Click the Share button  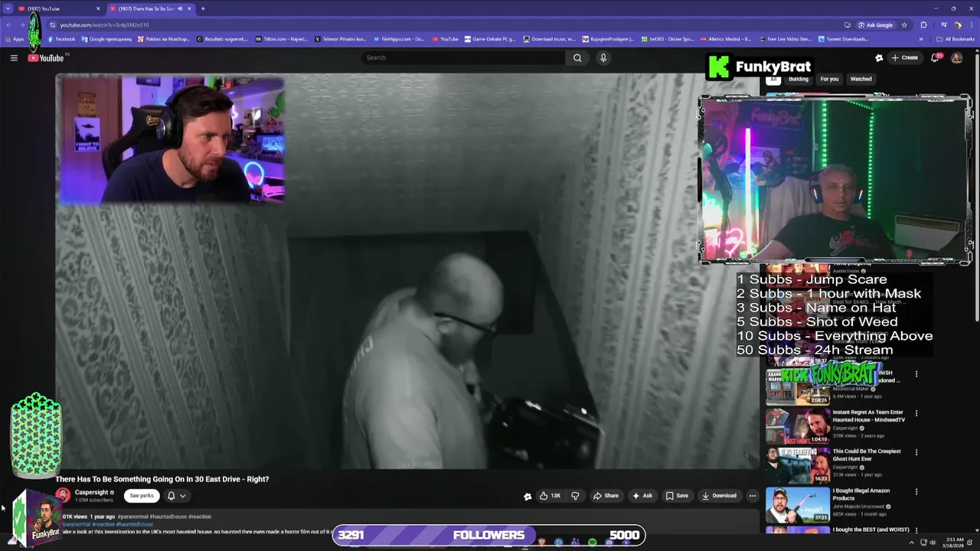coord(606,496)
